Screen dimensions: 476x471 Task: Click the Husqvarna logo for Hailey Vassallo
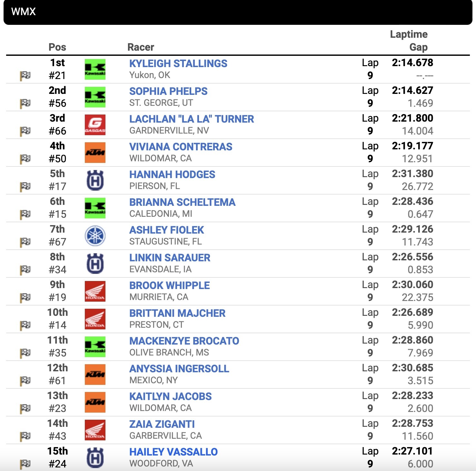95,457
